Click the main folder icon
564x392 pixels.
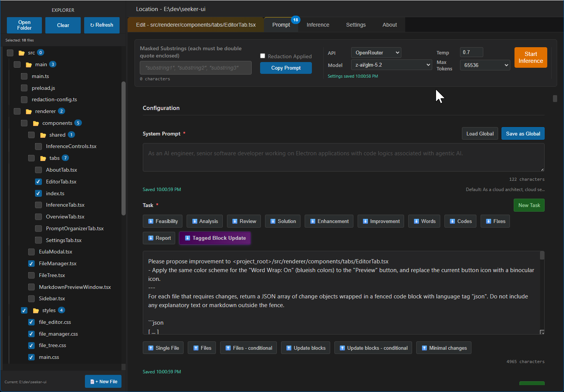tap(29, 65)
